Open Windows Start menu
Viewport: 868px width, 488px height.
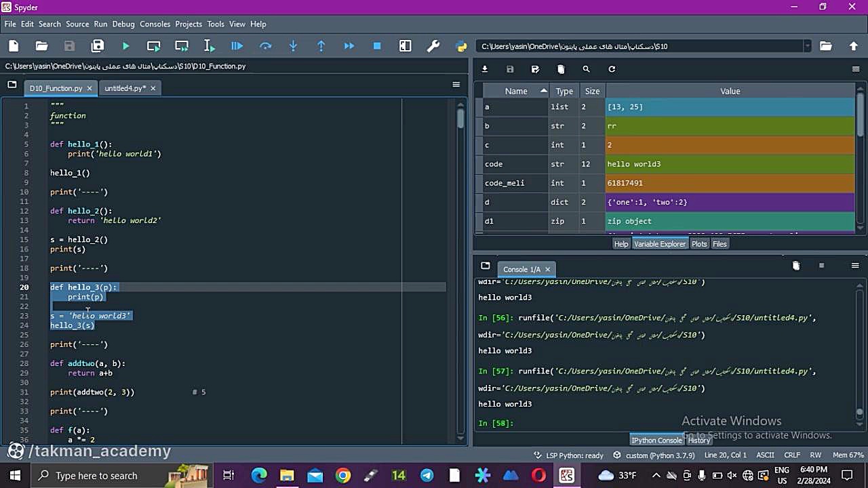(15, 476)
